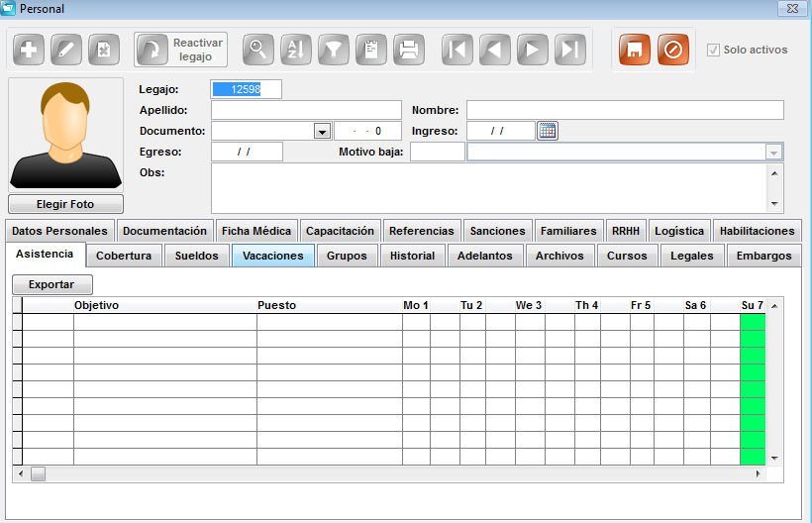Image resolution: width=812 pixels, height=523 pixels.
Task: Cancel changes with orange prohibit icon
Action: coord(673,50)
